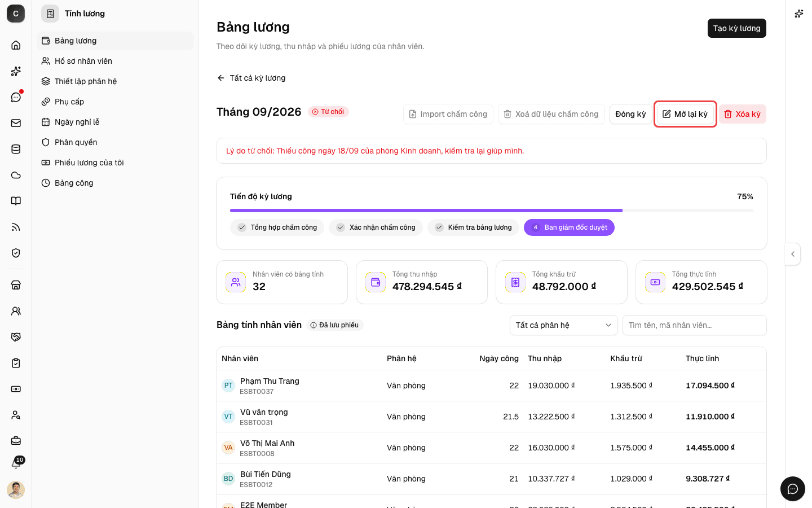Viewport: 812px width, 508px height.
Task: Open the handshake icon in left rail
Action: [x=16, y=337]
